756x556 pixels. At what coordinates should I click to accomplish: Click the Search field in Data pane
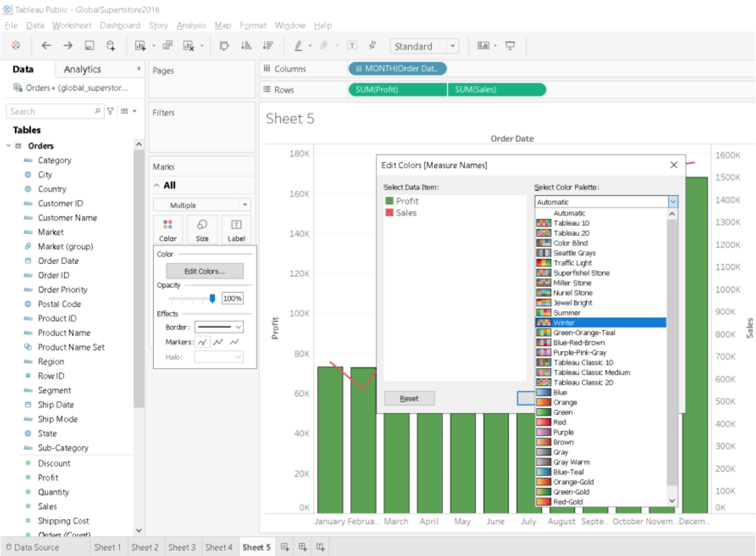(55, 111)
